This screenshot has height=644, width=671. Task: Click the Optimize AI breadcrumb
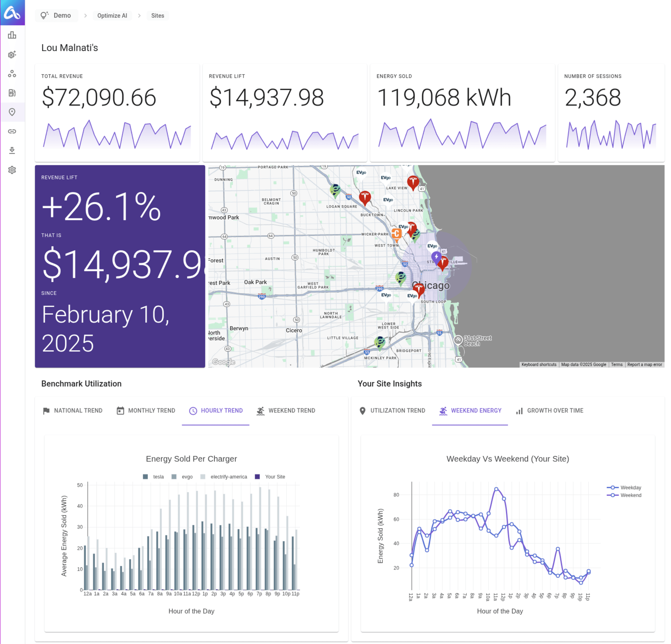pyautogui.click(x=112, y=15)
